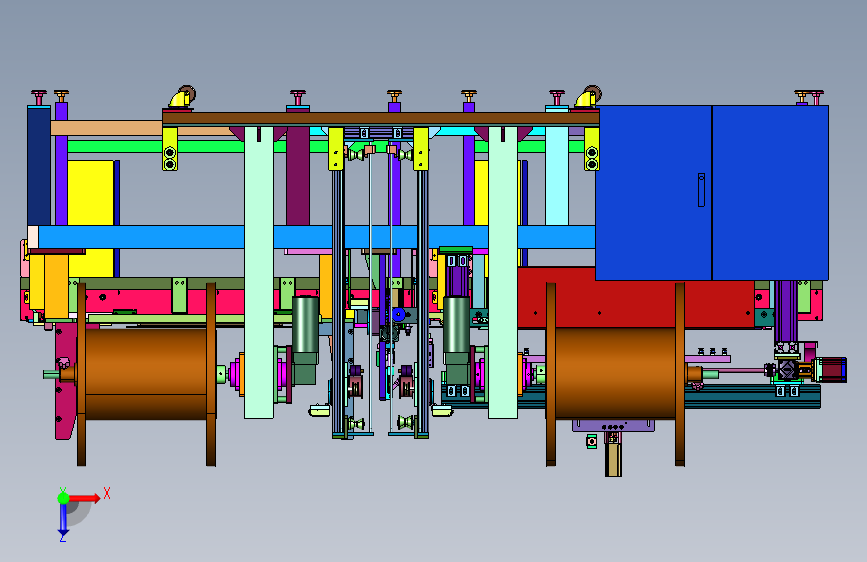Select the long light-blue horizontal beam
The image size is (867, 562).
316,237
